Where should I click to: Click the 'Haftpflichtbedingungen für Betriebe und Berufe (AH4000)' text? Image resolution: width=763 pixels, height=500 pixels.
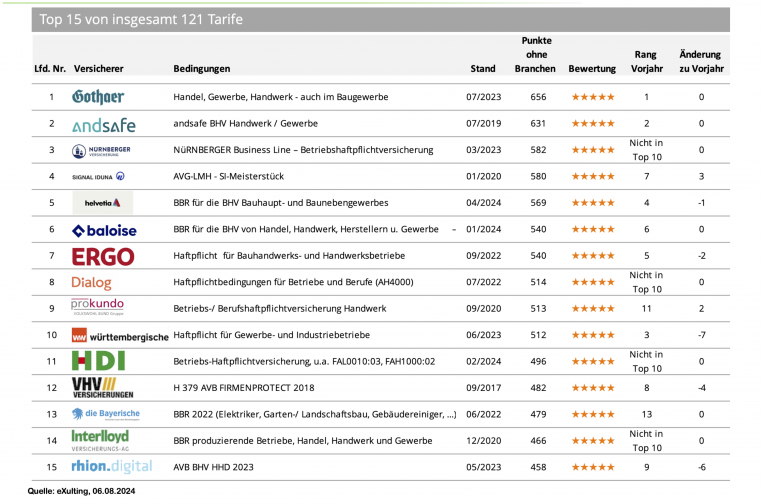(293, 282)
